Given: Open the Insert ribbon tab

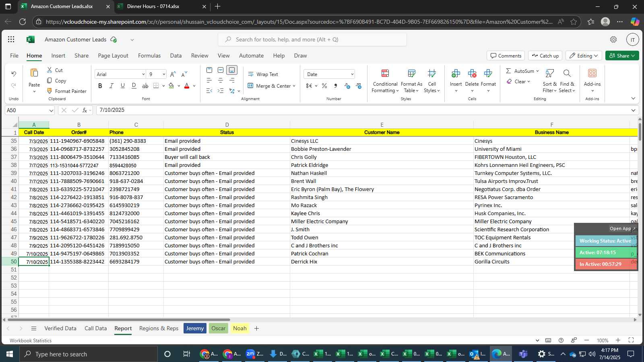Looking at the screenshot, I should point(58,56).
